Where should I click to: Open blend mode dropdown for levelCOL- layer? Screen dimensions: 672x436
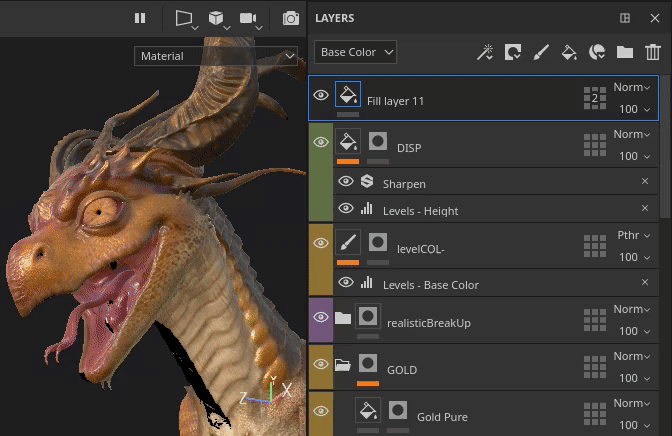click(x=630, y=236)
